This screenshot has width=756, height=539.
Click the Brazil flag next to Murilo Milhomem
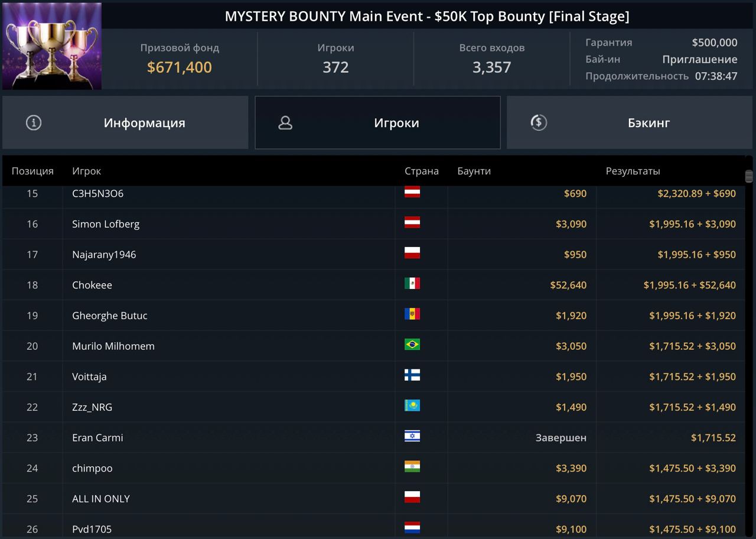(x=412, y=345)
